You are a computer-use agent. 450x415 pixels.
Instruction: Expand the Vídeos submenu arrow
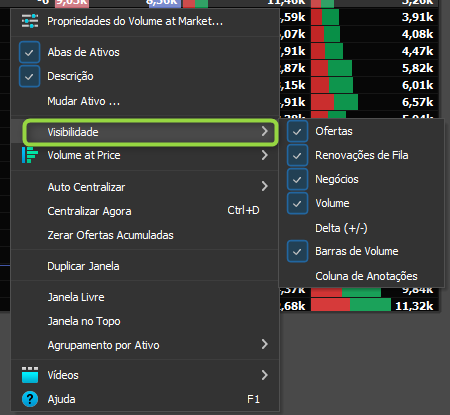(265, 375)
